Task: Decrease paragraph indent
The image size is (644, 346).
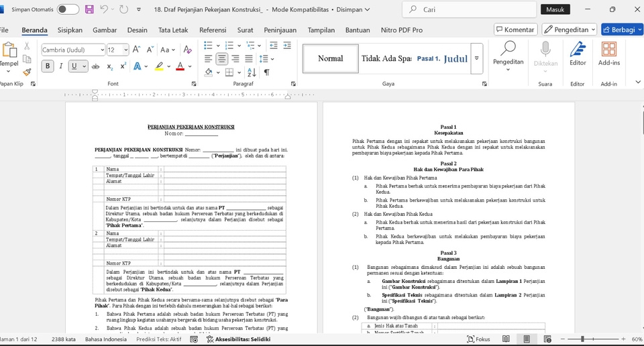Action: click(x=274, y=45)
